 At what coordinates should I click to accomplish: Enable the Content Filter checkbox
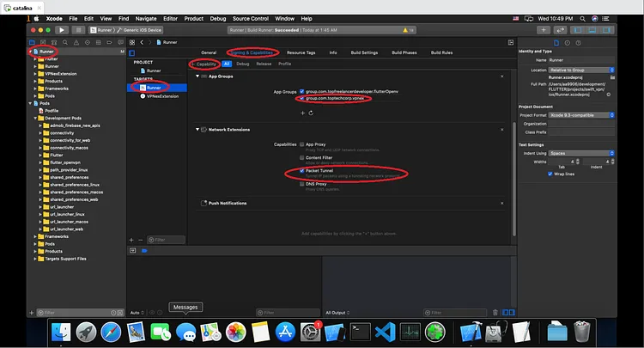tap(302, 157)
